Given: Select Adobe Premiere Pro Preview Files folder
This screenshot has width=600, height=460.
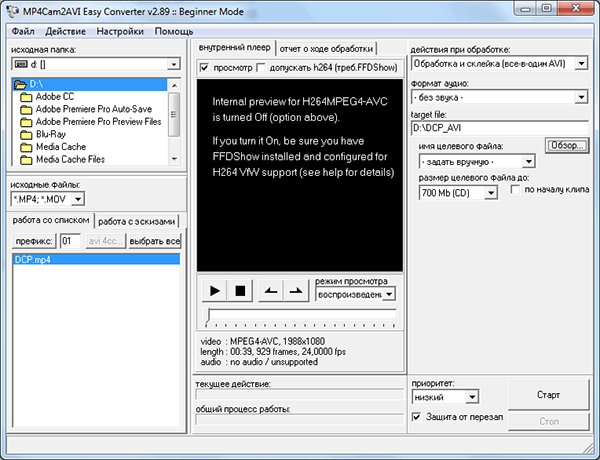Looking at the screenshot, I should [x=98, y=122].
